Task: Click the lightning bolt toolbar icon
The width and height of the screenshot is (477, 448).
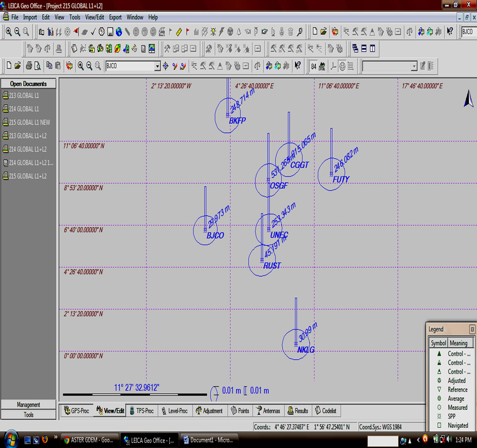Action: (x=221, y=32)
